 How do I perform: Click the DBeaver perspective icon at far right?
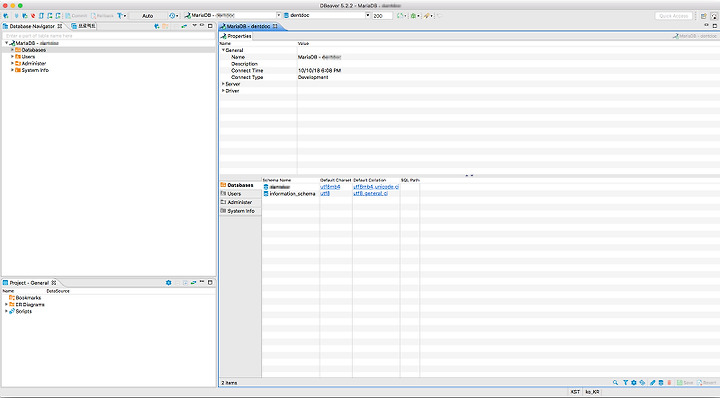point(714,16)
